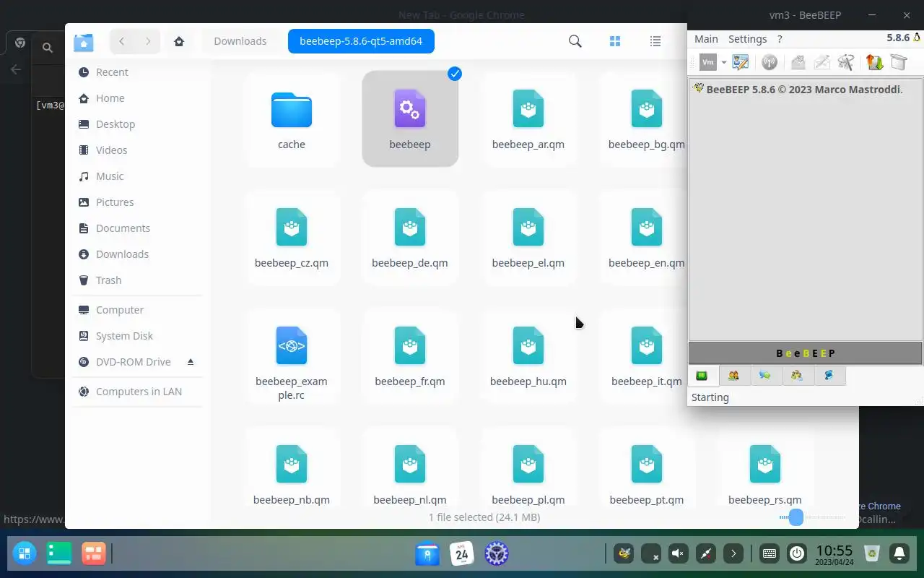Go forward in the file manager
Screen dimensions: 924x578
[148, 41]
